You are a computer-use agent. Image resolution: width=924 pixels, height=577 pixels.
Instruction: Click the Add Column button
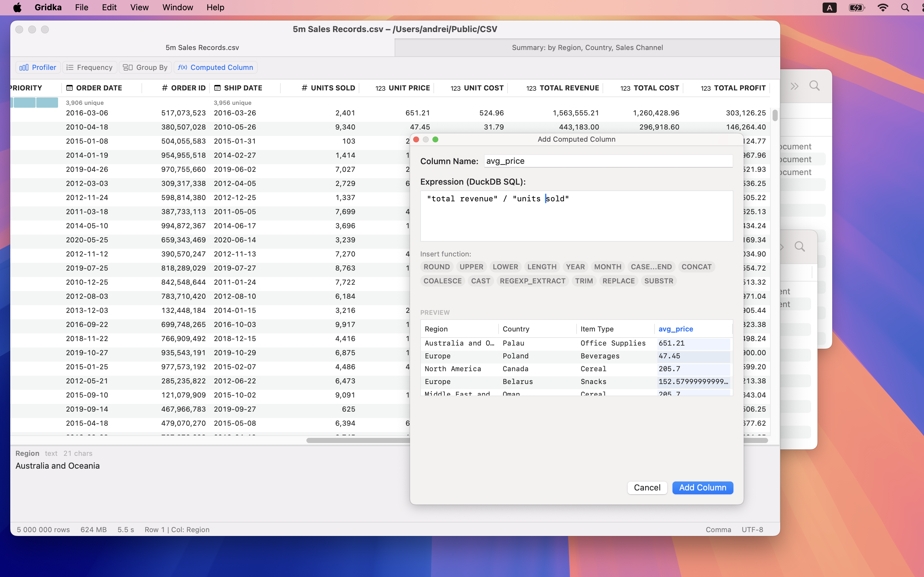[x=702, y=487]
